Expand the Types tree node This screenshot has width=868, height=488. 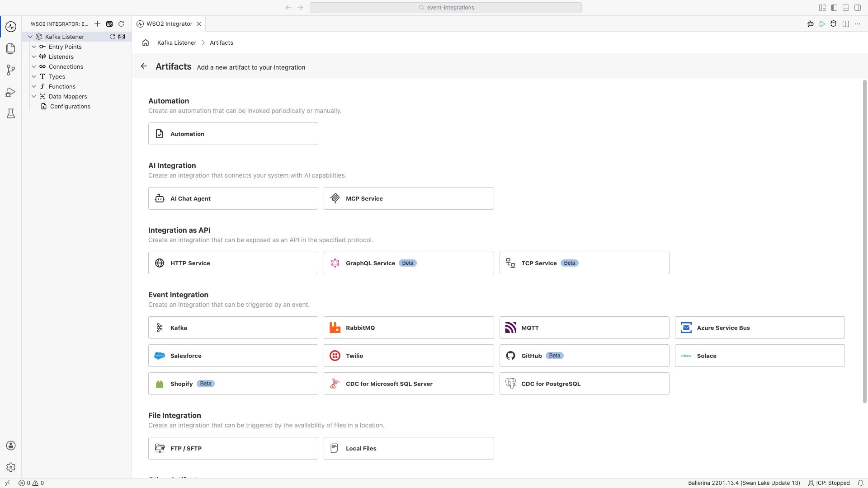click(34, 76)
